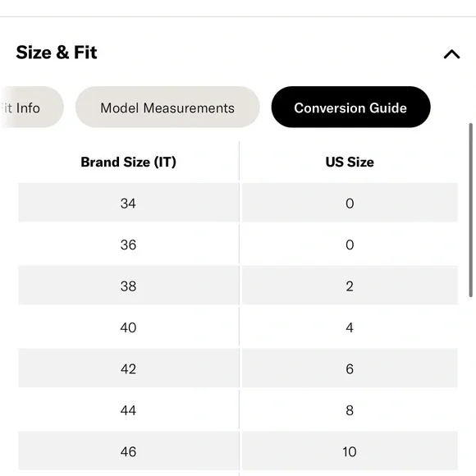Click the US size 2 cell
The image size is (476, 476).
pos(350,286)
